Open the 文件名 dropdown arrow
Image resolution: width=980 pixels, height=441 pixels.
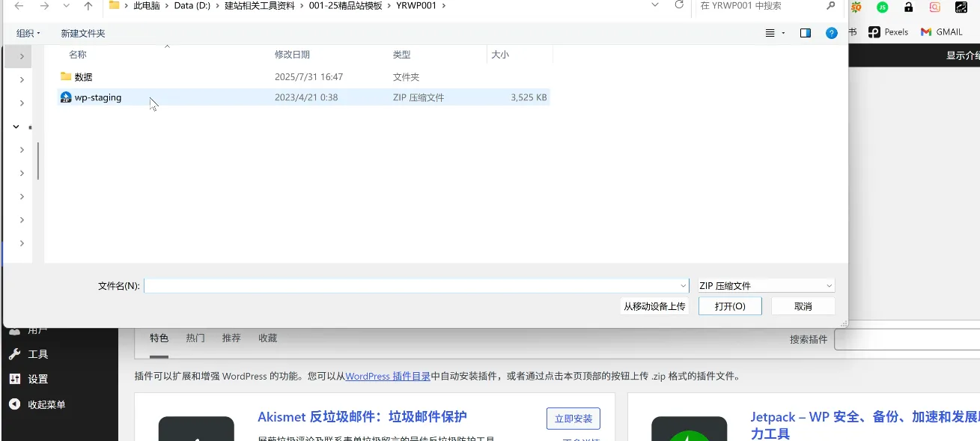(683, 286)
